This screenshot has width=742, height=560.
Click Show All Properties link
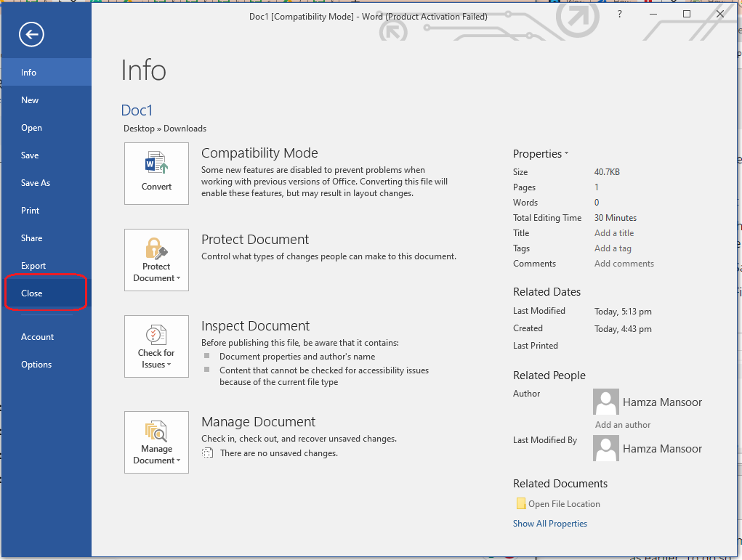pos(550,523)
